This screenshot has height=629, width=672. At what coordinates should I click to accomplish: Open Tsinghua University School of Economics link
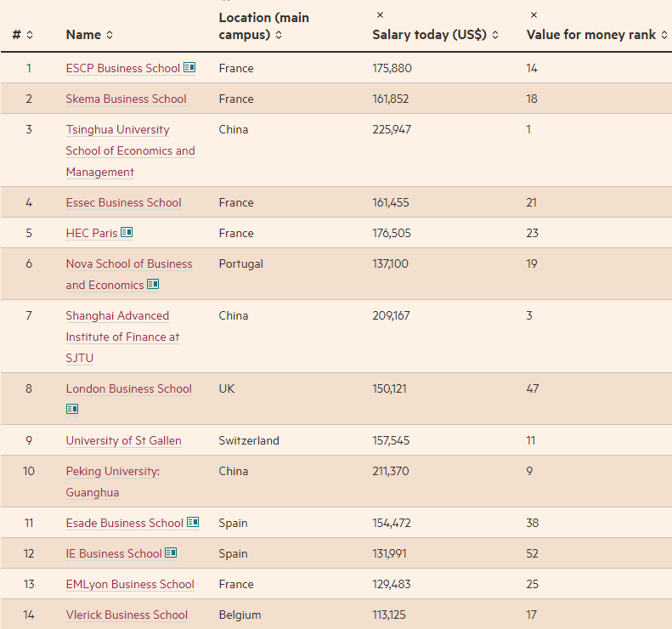[x=130, y=150]
